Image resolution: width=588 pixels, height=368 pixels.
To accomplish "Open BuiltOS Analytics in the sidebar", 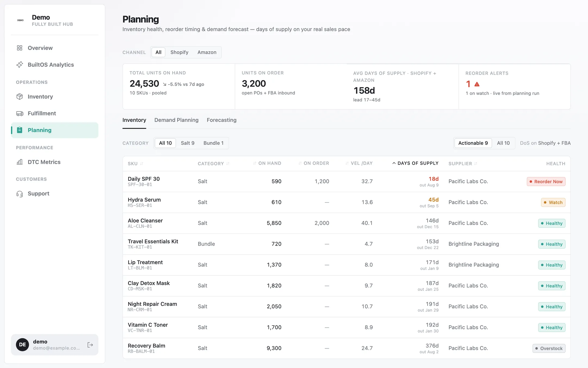I will point(55,65).
